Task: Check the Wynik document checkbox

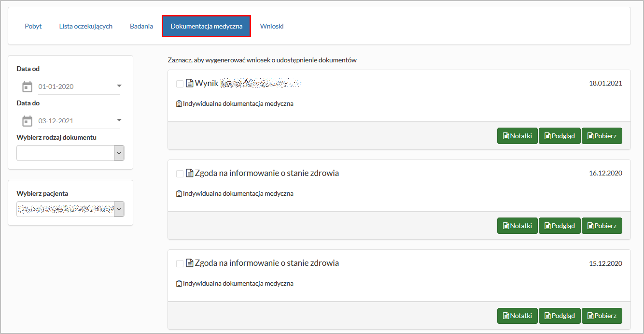Action: click(180, 84)
